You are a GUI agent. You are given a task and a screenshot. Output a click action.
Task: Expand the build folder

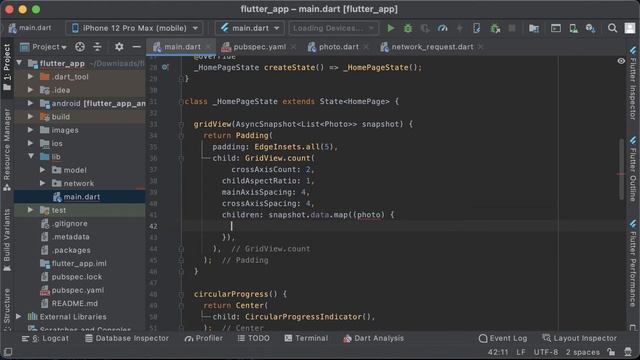31,116
